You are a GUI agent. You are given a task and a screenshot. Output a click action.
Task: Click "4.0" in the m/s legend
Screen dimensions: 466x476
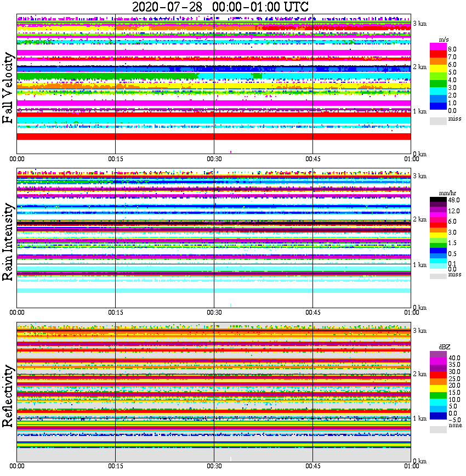click(452, 80)
